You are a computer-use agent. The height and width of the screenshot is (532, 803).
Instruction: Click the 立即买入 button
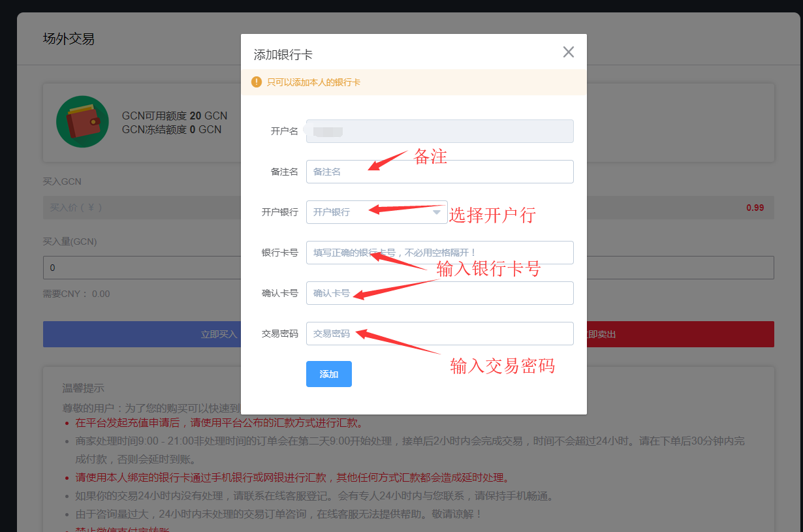point(142,334)
